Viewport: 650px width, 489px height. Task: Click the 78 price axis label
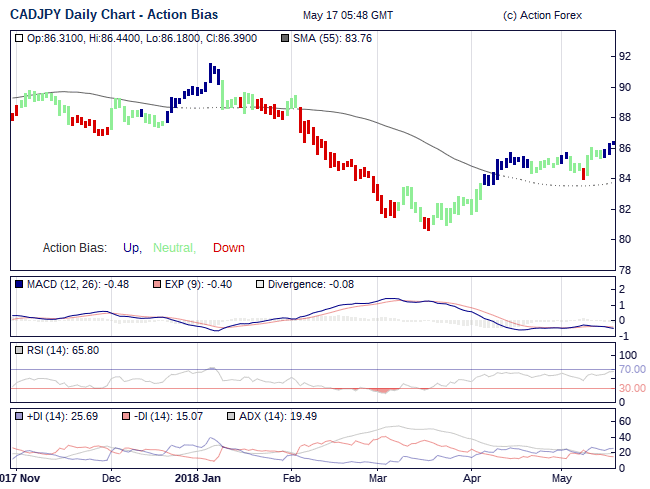625,270
